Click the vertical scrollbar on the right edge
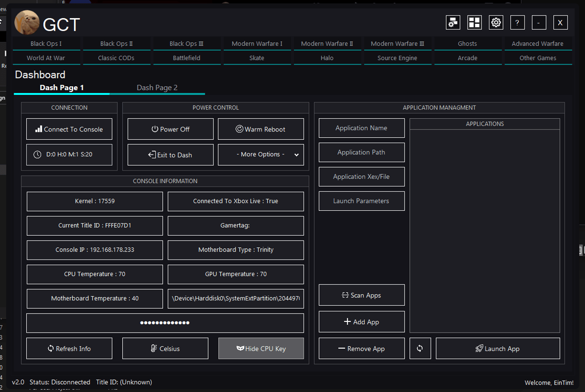Image resolution: width=585 pixels, height=392 pixels. tap(582, 250)
